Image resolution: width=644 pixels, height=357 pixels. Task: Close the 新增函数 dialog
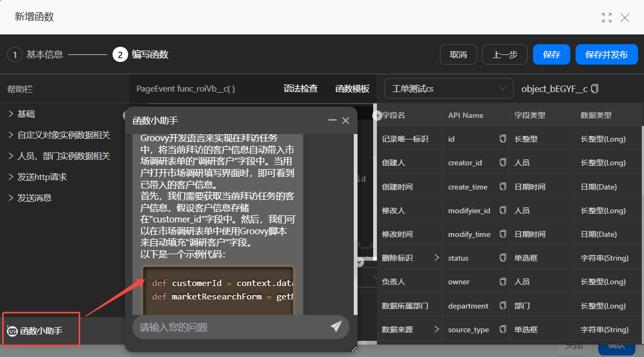(x=625, y=18)
